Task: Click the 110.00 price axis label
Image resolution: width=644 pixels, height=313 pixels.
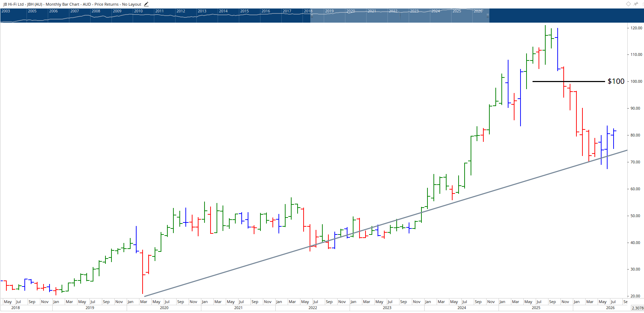Action: pyautogui.click(x=636, y=54)
